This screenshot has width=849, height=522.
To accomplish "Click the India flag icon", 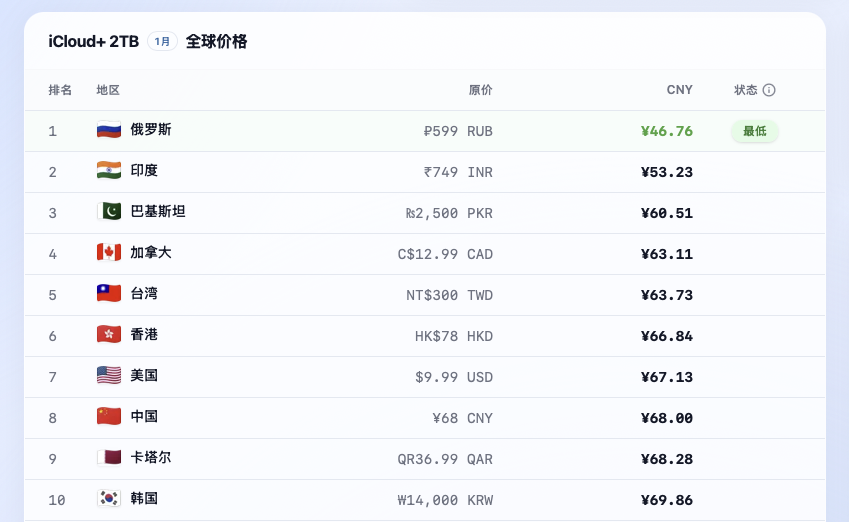I will click(x=109, y=171).
